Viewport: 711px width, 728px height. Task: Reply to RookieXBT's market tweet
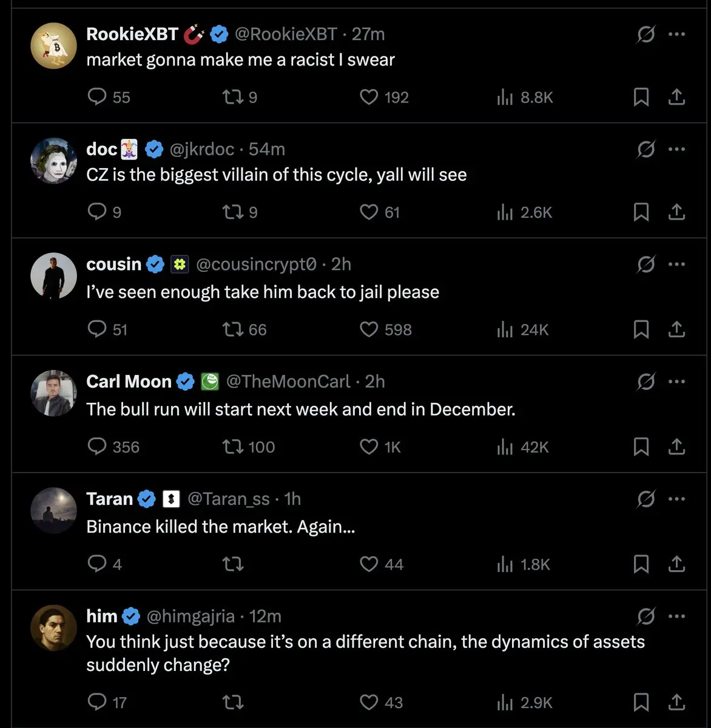(x=98, y=97)
